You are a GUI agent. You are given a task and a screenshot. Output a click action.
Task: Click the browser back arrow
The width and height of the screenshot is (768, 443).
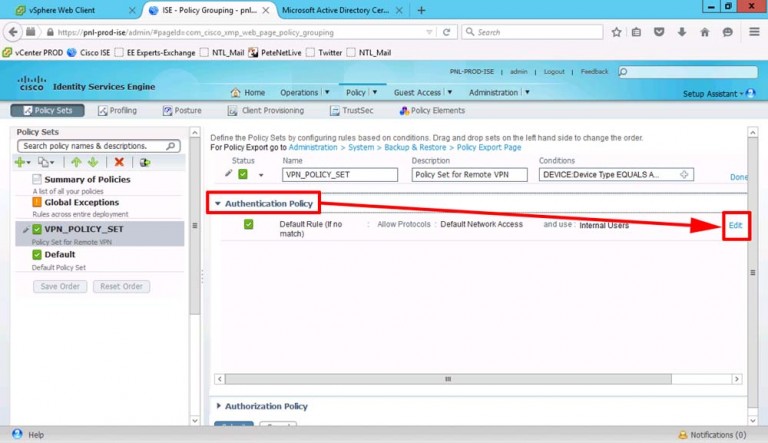[13, 32]
